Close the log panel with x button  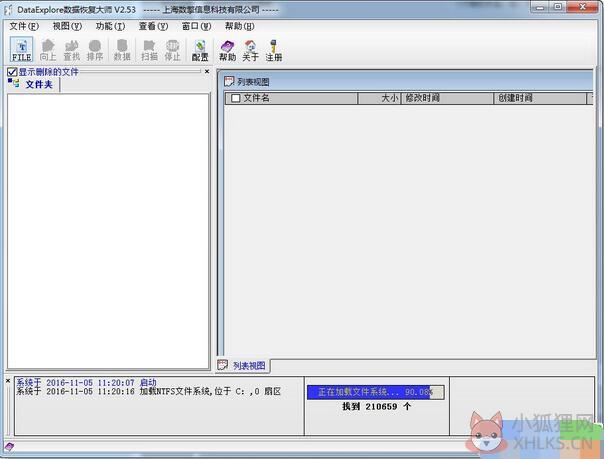(8, 381)
